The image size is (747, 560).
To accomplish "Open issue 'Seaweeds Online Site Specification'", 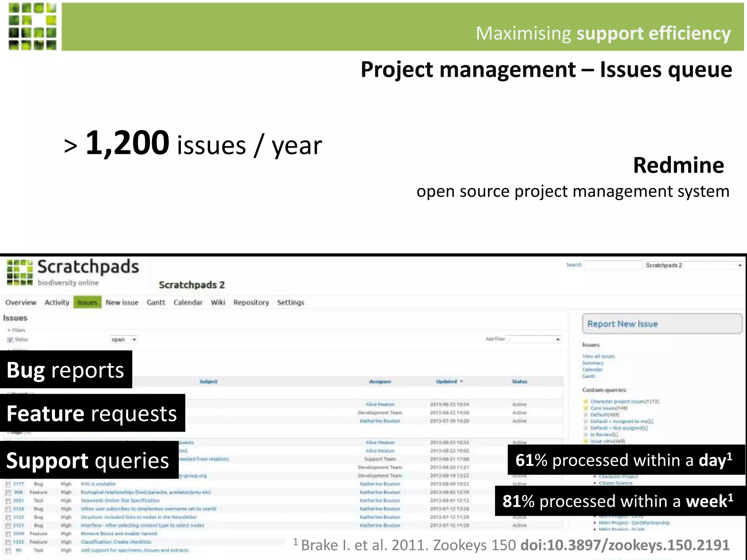I will point(120,501).
